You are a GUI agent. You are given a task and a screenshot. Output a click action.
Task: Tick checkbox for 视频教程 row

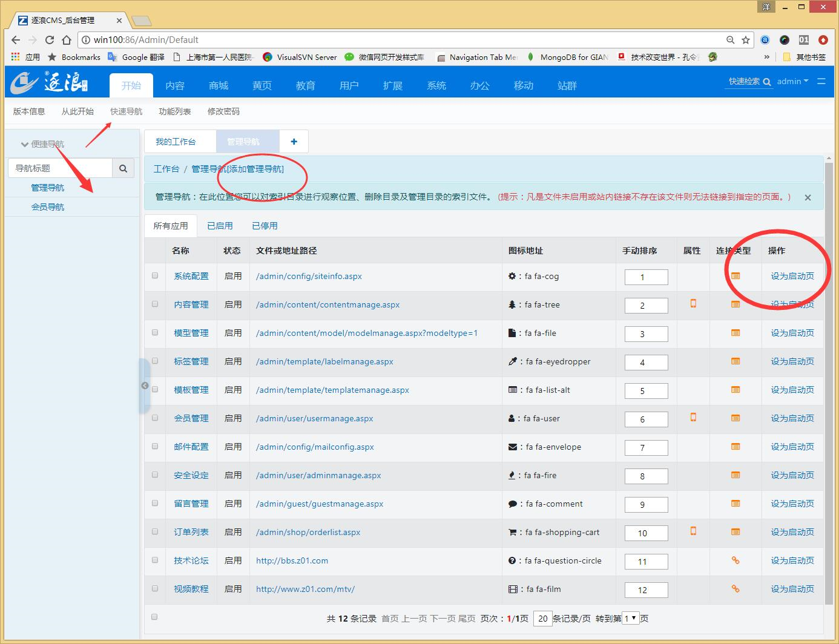point(155,588)
